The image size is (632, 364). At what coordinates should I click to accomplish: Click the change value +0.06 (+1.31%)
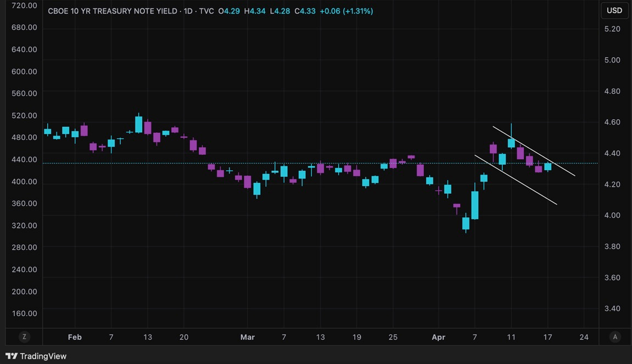346,12
